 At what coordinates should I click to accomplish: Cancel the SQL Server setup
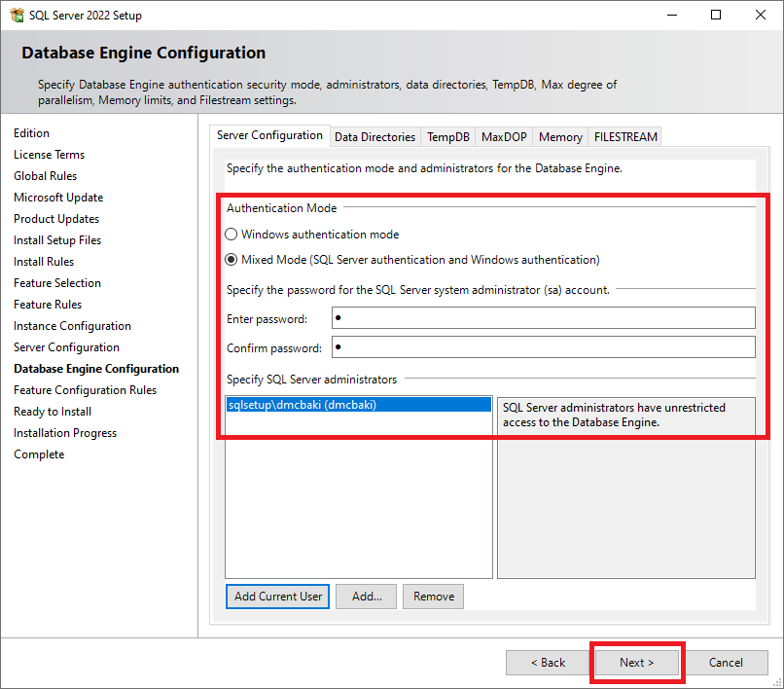pyautogui.click(x=726, y=663)
